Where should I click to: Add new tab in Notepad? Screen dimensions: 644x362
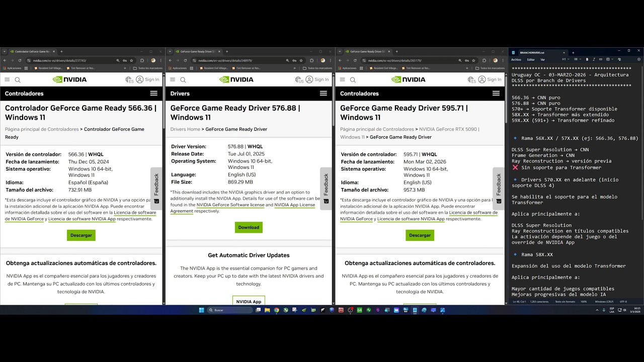coord(573,52)
